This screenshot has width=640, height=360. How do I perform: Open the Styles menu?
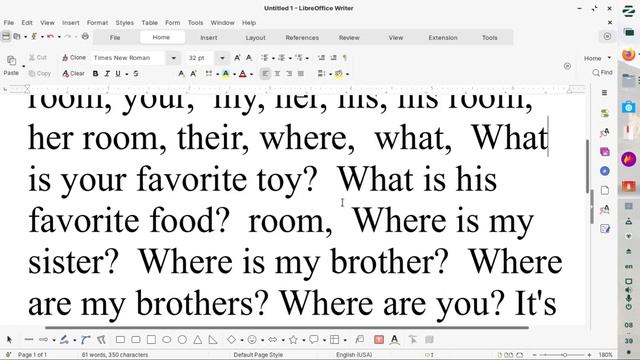point(124,23)
